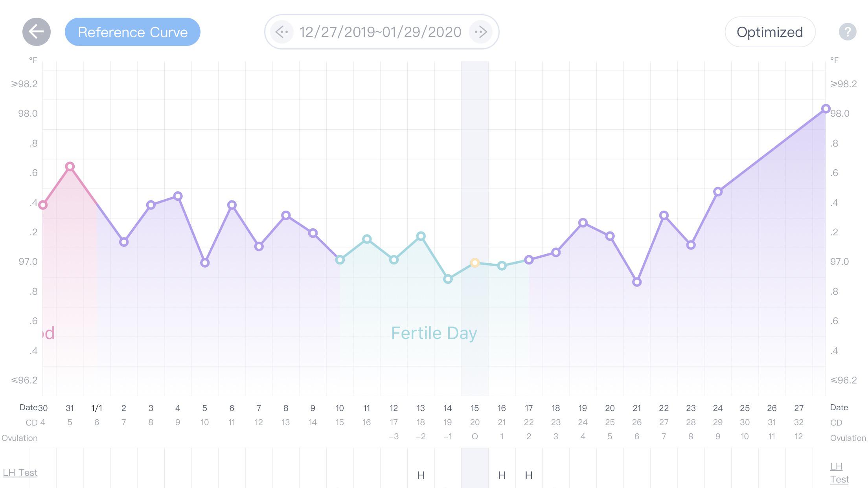Open the right LH Test link

tap(839, 473)
